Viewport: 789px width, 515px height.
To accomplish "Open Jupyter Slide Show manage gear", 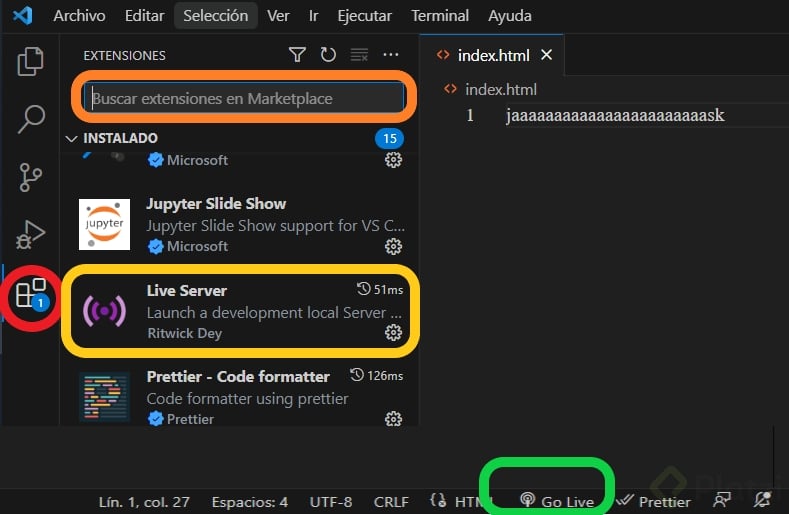I will click(393, 246).
